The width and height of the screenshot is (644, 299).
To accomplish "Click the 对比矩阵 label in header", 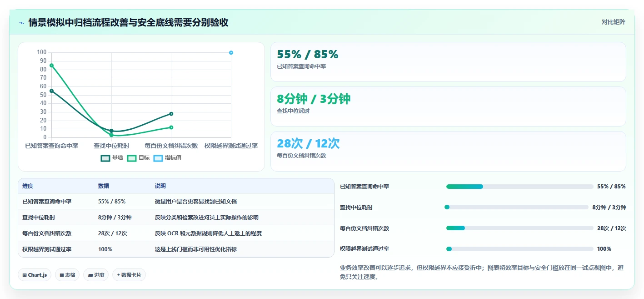I will click(x=613, y=22).
